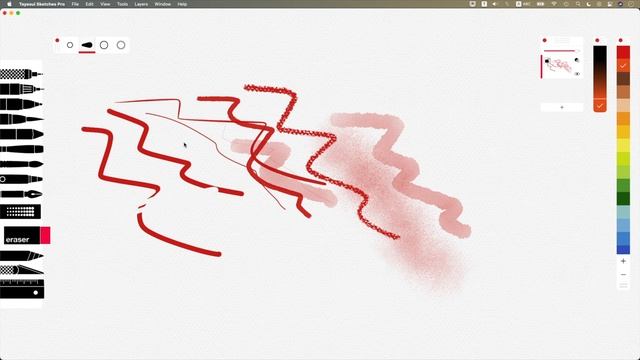Select the pointed brush pen tool
640x360 pixels.
[22, 119]
